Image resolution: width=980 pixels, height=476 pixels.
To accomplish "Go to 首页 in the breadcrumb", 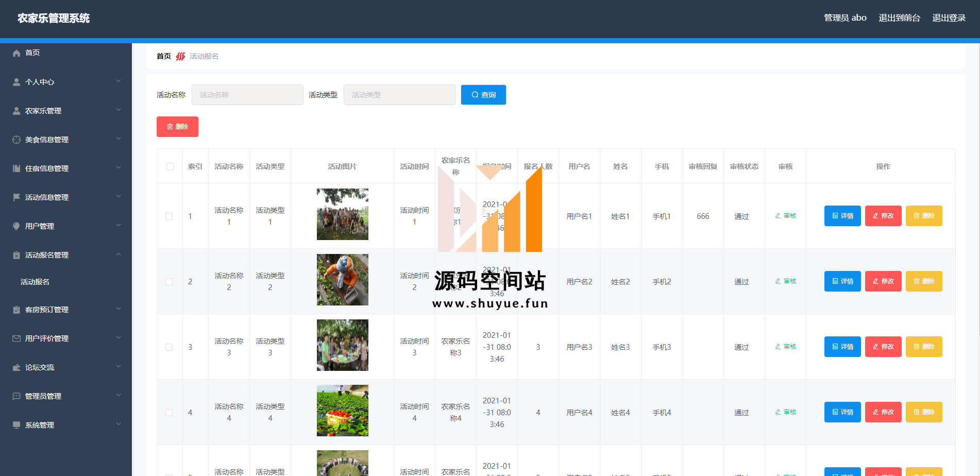I will 164,56.
